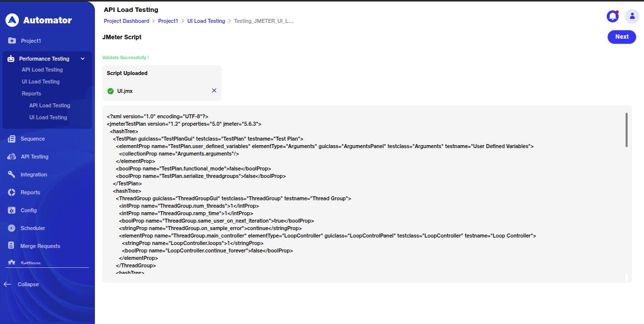Click the TestPlan guiclass line in script
The width and height of the screenshot is (644, 324).
(208, 139)
